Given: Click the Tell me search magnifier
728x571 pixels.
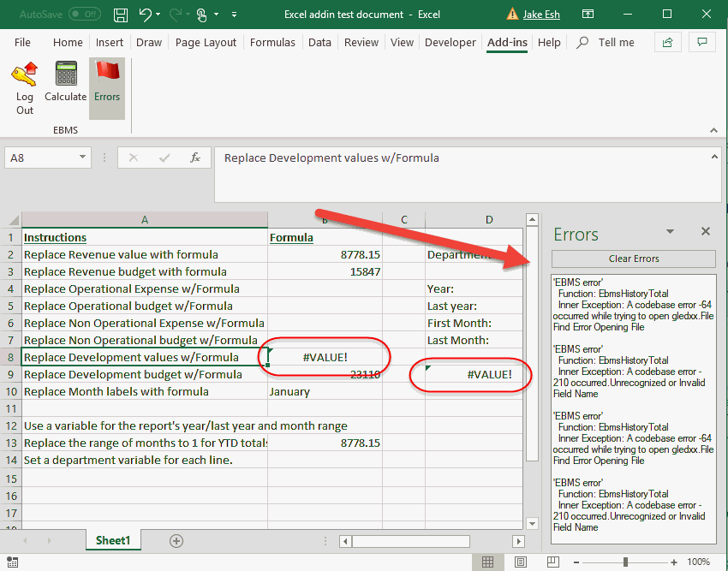Looking at the screenshot, I should point(582,43).
